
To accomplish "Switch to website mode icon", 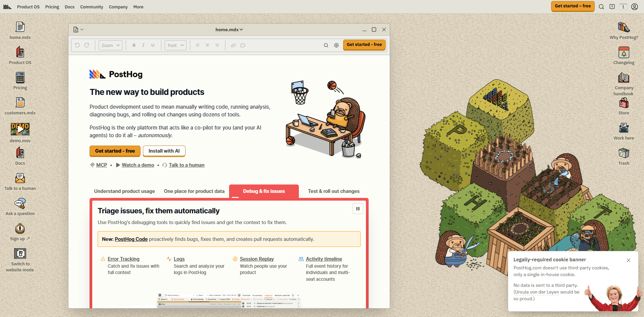I will pyautogui.click(x=20, y=260).
